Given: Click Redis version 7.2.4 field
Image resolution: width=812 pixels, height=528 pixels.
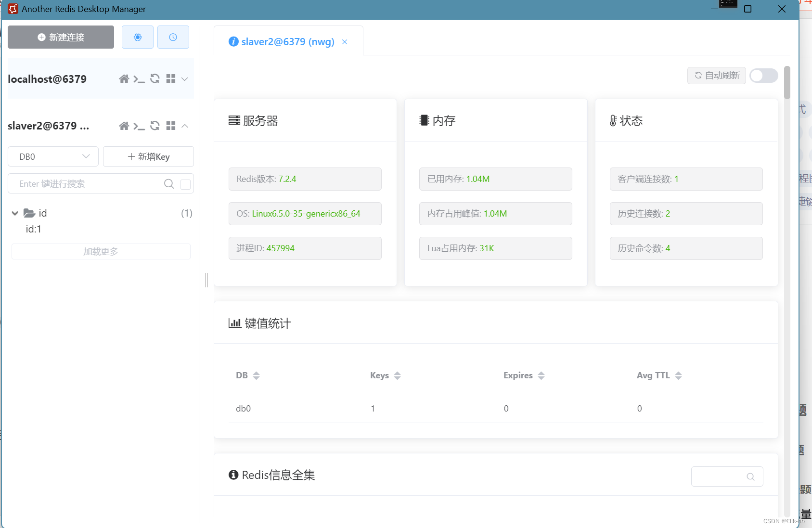Looking at the screenshot, I should [305, 179].
